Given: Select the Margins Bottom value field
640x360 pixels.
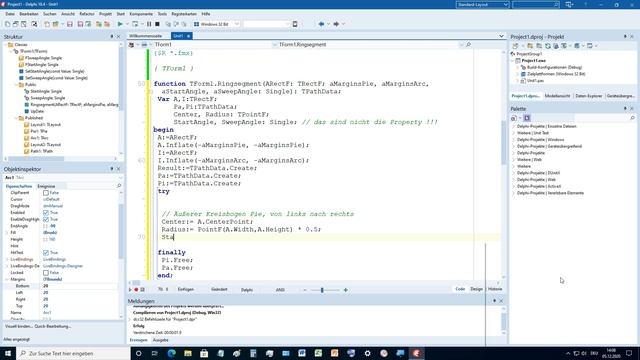Looking at the screenshot, I should tap(80, 286).
